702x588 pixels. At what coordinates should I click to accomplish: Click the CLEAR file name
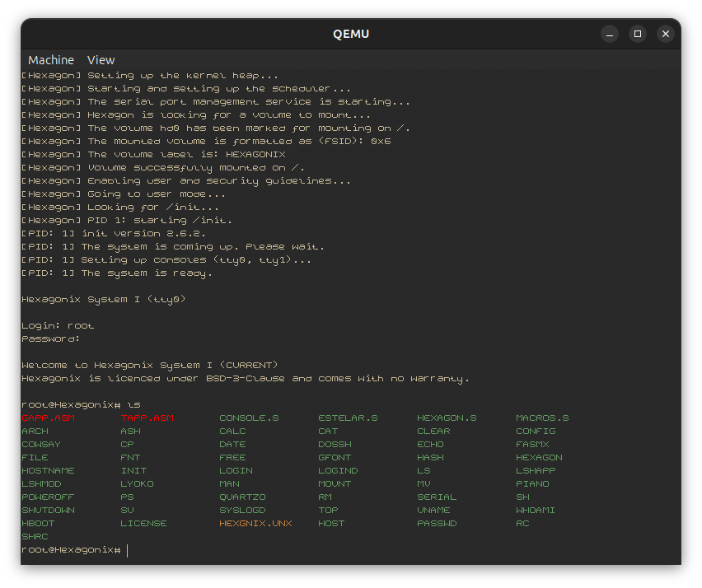click(x=434, y=432)
